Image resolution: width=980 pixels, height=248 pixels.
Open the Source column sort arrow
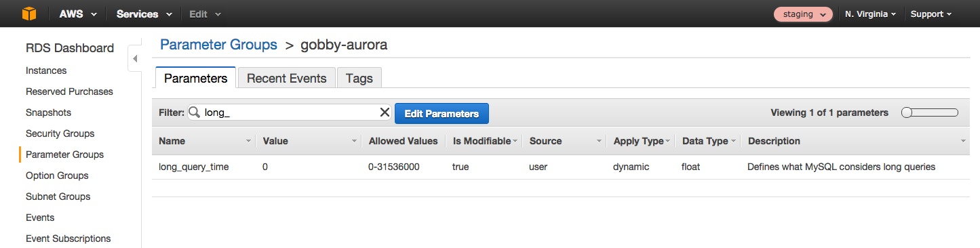[x=599, y=142]
